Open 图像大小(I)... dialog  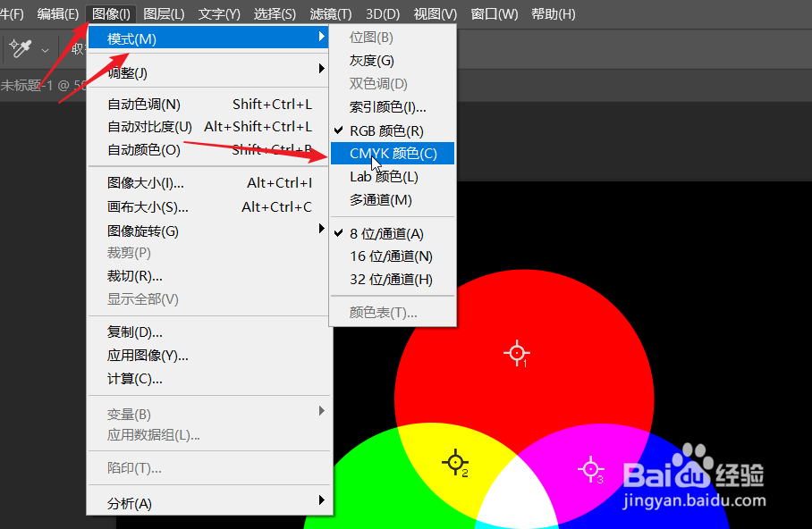point(208,183)
